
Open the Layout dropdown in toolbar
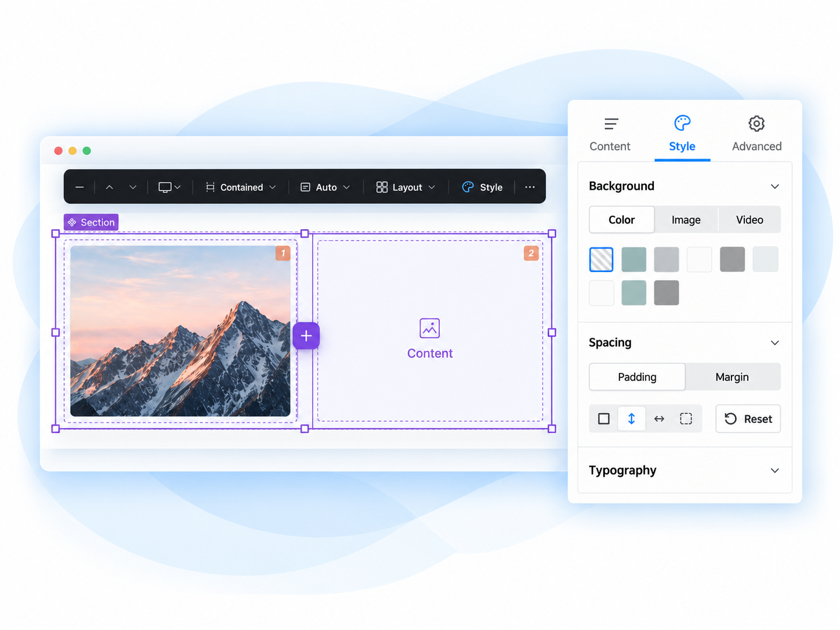coord(405,187)
